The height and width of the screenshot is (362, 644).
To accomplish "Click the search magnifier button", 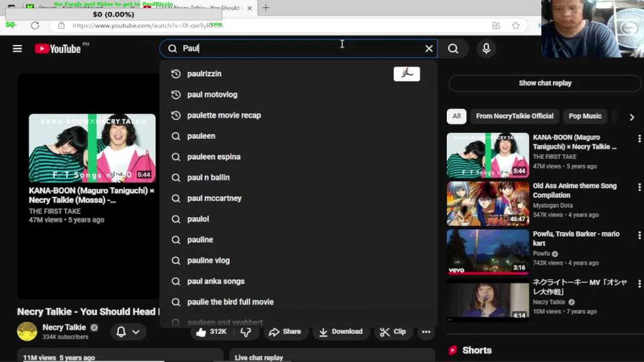I will click(453, 48).
